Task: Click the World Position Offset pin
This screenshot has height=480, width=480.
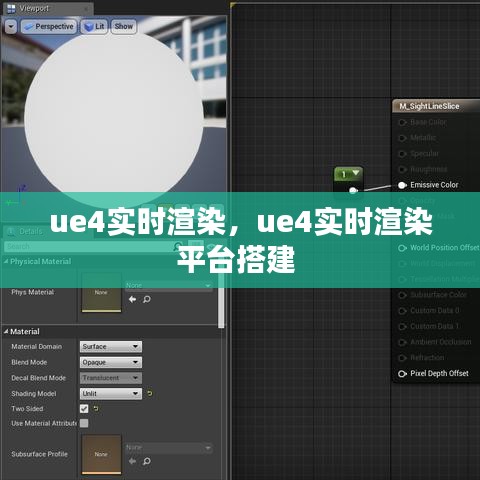Action: [x=402, y=248]
